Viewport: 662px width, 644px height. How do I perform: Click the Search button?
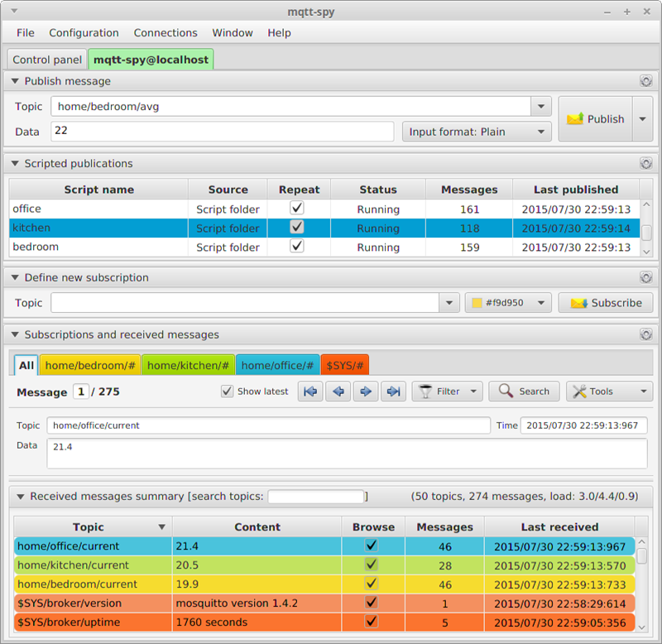click(524, 392)
